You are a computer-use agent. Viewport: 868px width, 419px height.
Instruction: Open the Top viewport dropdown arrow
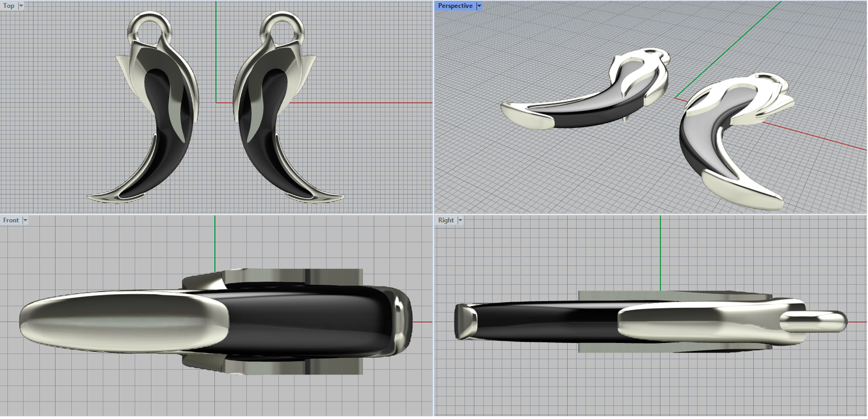pyautogui.click(x=21, y=6)
